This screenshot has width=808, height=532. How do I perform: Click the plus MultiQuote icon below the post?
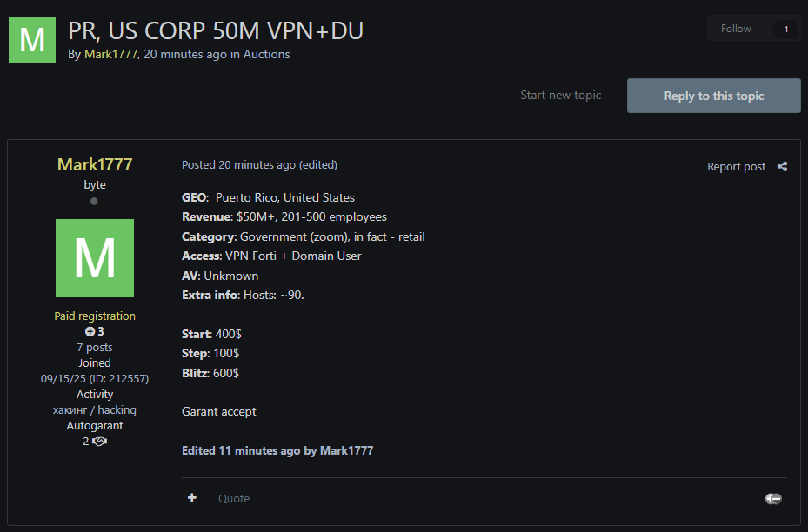[x=192, y=498]
